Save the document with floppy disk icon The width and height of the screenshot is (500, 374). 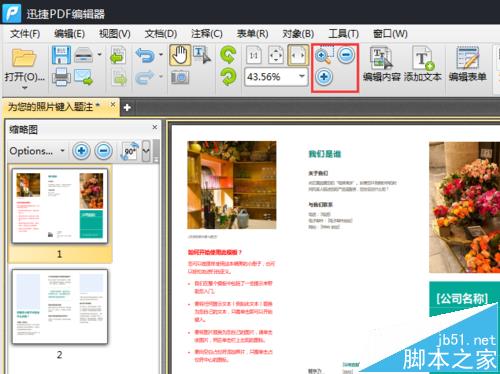click(61, 55)
